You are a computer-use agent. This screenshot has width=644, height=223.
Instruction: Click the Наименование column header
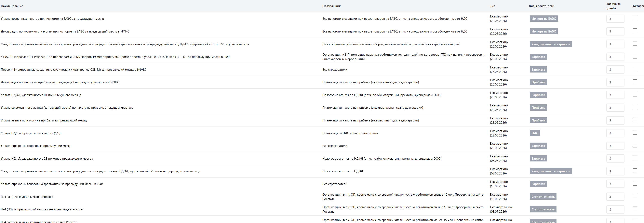click(x=12, y=6)
